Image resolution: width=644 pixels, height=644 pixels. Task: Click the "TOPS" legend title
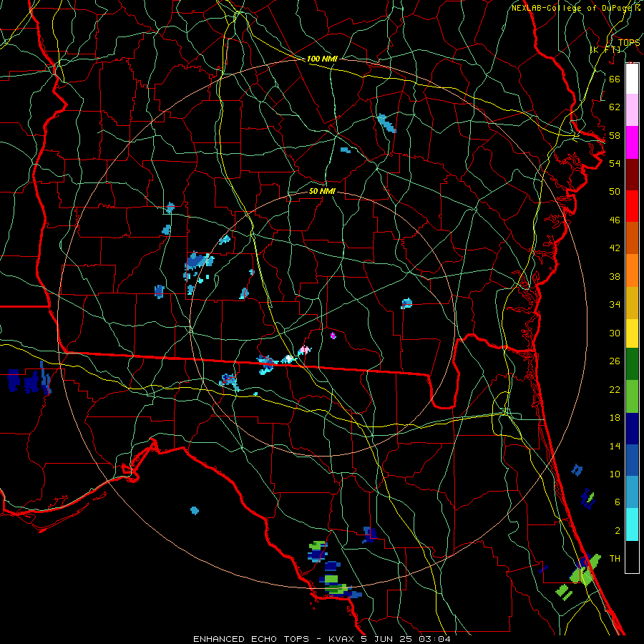(x=629, y=42)
